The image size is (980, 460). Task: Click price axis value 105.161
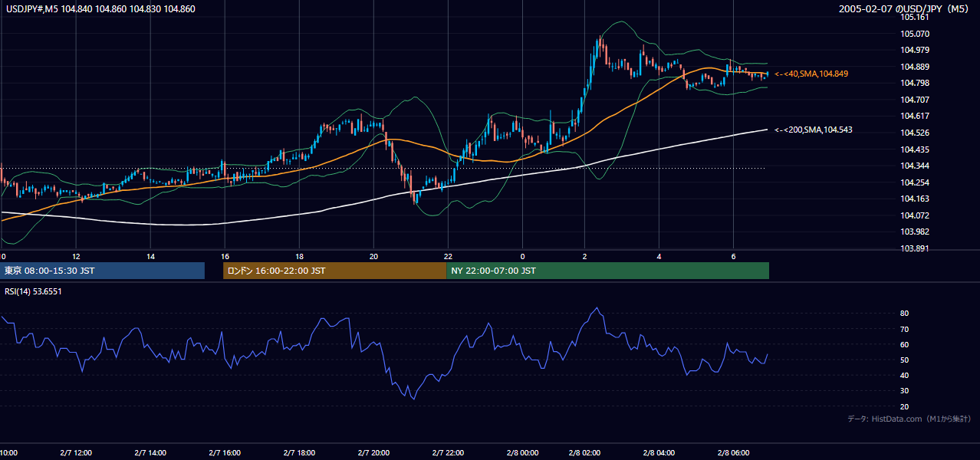915,17
